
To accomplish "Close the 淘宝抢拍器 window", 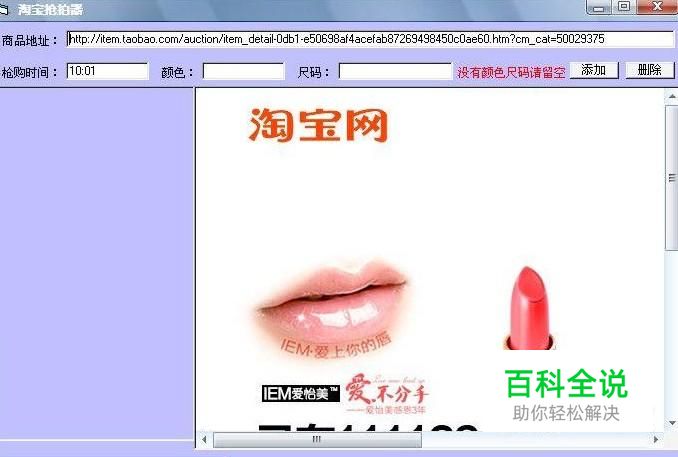I will (657, 7).
